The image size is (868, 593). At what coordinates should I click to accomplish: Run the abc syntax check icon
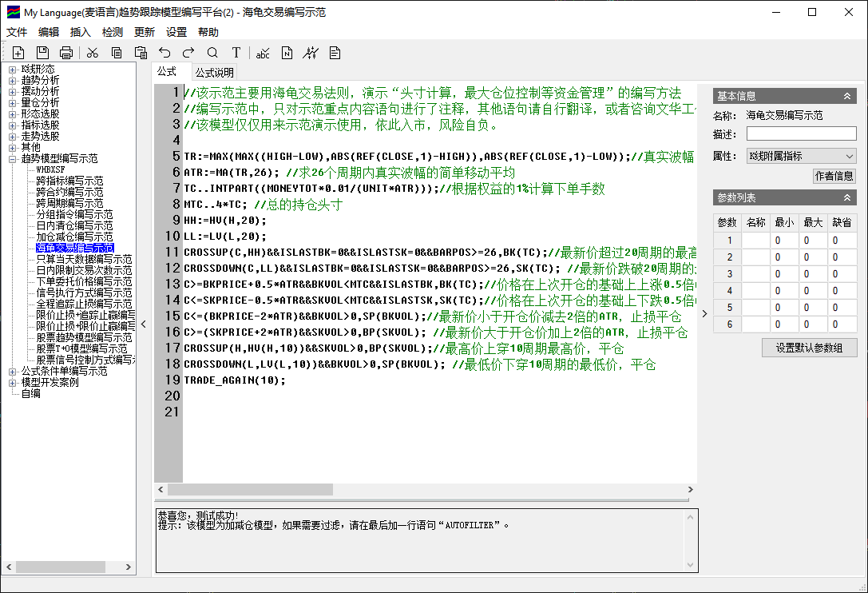pos(263,53)
